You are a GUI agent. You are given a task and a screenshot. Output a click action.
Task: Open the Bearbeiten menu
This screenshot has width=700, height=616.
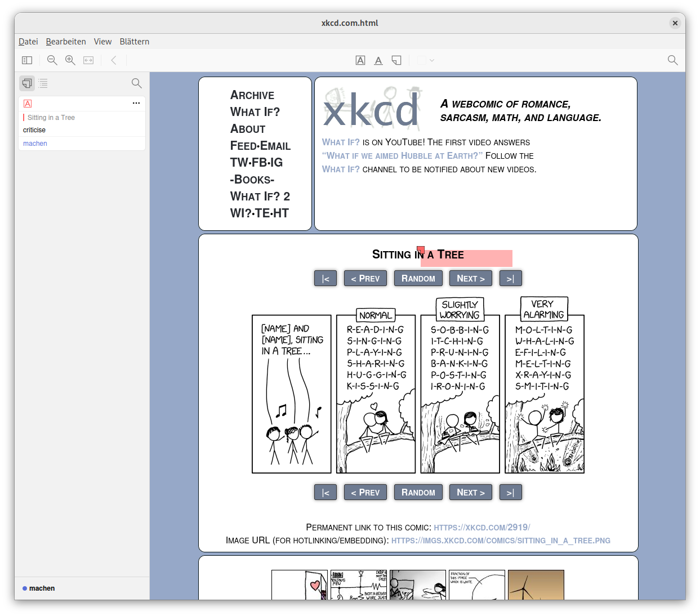pyautogui.click(x=66, y=42)
